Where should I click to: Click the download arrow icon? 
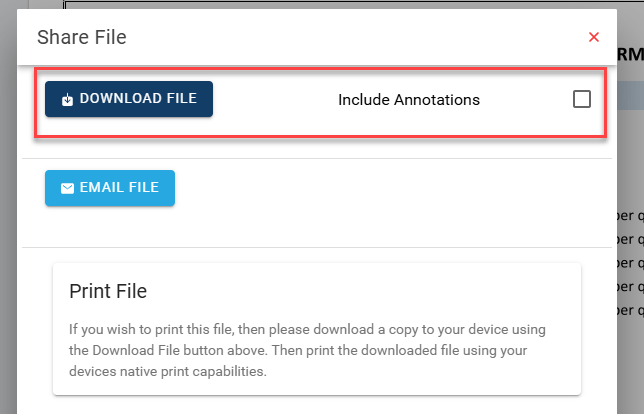click(x=67, y=99)
